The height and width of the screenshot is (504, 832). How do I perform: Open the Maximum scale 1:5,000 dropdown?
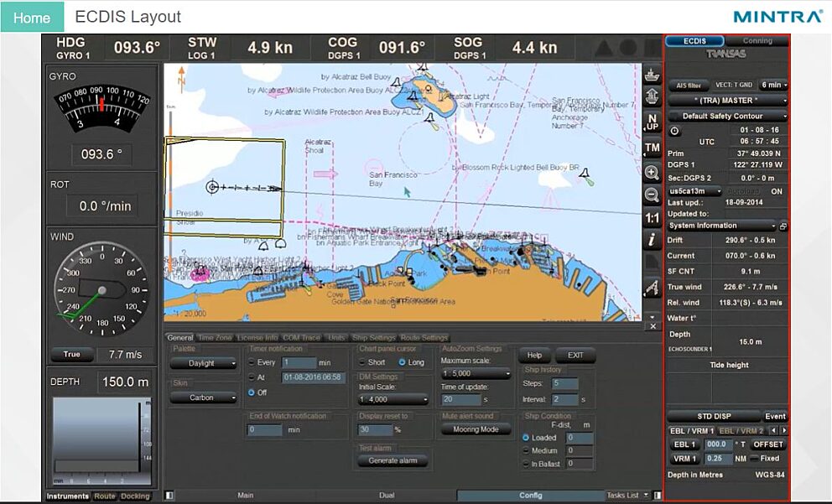pos(476,373)
